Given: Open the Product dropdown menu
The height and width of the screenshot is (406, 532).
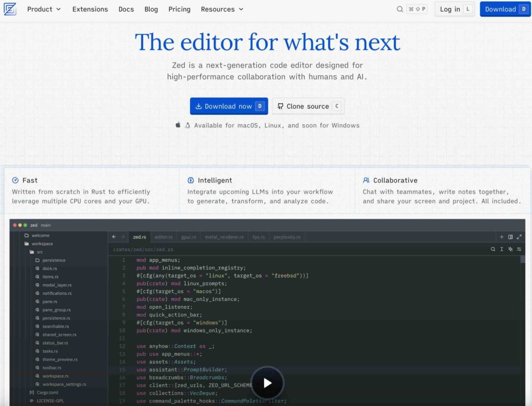Looking at the screenshot, I should [x=44, y=9].
